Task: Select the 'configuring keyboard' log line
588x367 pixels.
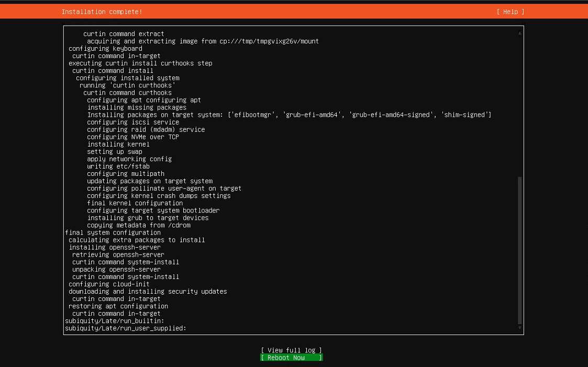Action: (x=105, y=49)
